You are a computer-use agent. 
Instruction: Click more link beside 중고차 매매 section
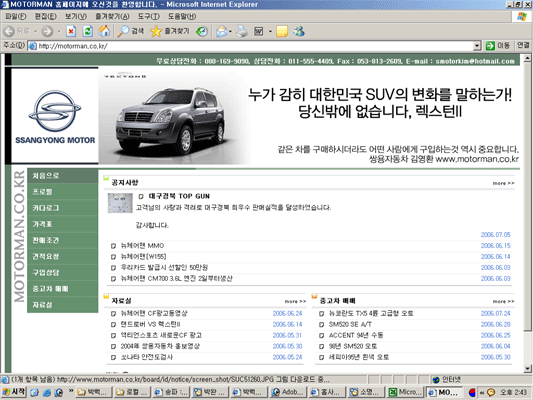coord(503,301)
